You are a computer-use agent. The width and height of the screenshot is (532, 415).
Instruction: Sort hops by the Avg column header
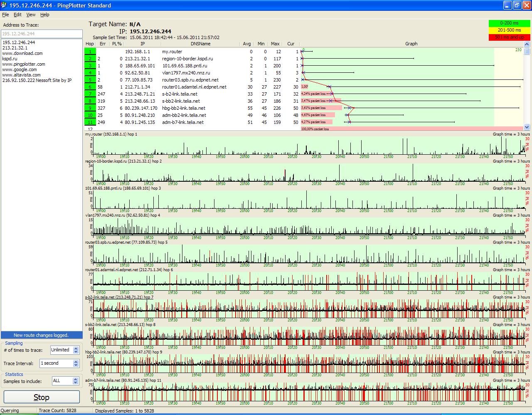pyautogui.click(x=247, y=44)
